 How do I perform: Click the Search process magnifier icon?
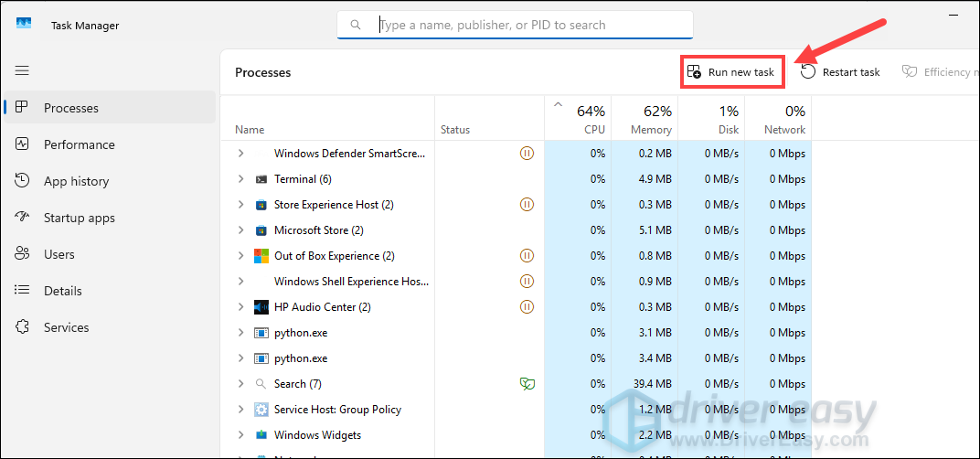[x=261, y=384]
